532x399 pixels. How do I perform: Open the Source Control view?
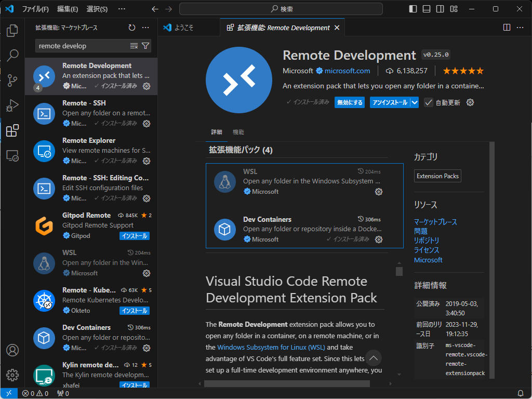pos(12,81)
